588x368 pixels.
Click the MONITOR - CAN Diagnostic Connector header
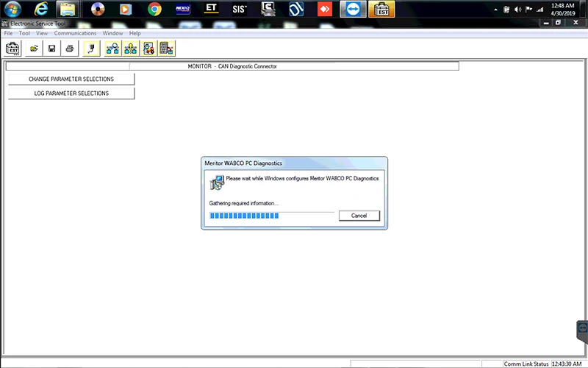pos(232,66)
